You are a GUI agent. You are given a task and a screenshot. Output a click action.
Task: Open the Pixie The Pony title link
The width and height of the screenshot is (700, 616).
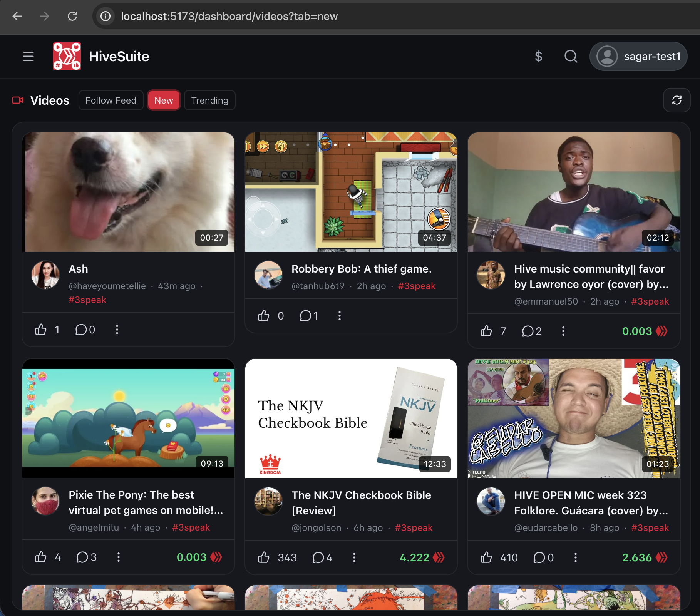point(146,502)
